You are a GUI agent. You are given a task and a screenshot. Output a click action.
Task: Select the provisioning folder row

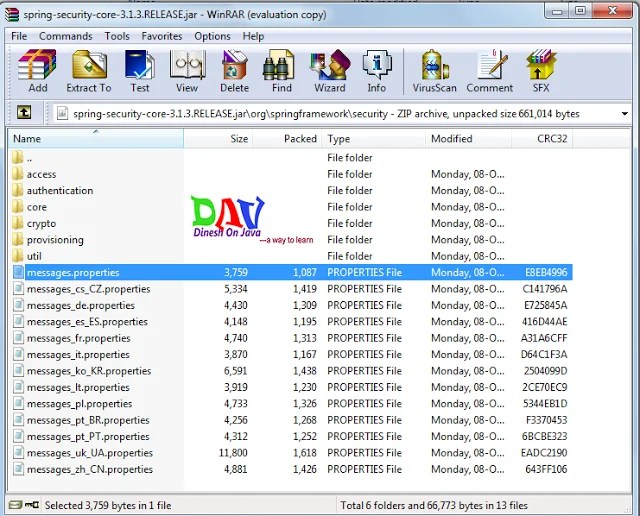pos(290,240)
